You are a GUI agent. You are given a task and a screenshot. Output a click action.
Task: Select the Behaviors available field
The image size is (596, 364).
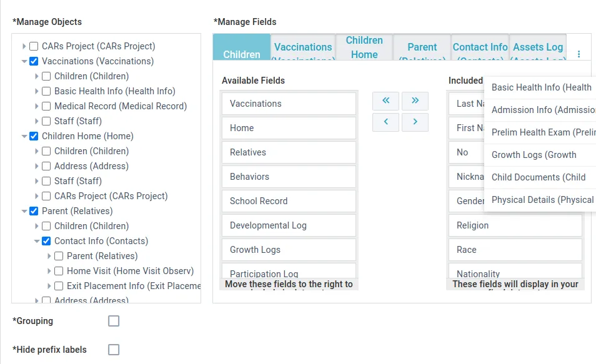tap(288, 177)
